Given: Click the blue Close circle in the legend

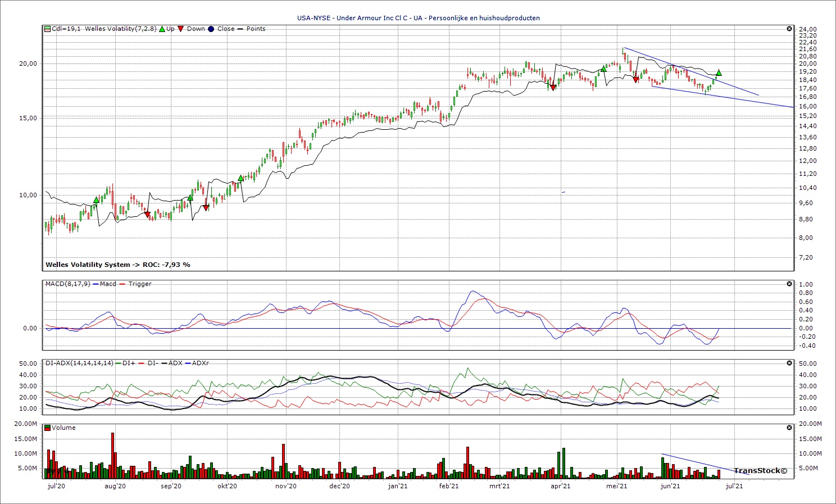Looking at the screenshot, I should tap(211, 29).
